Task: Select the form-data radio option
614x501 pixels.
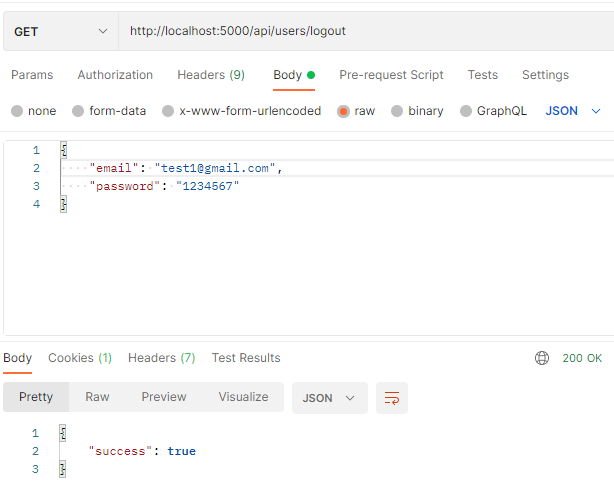Action: click(78, 111)
